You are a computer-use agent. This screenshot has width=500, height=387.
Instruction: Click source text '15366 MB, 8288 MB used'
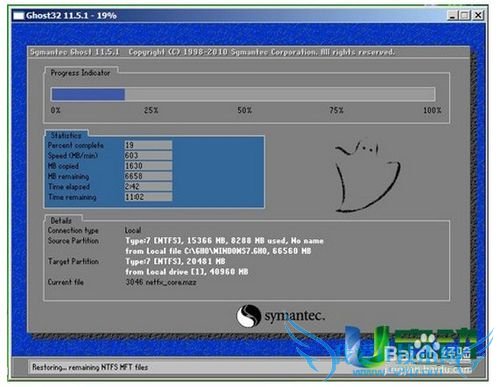pos(236,241)
